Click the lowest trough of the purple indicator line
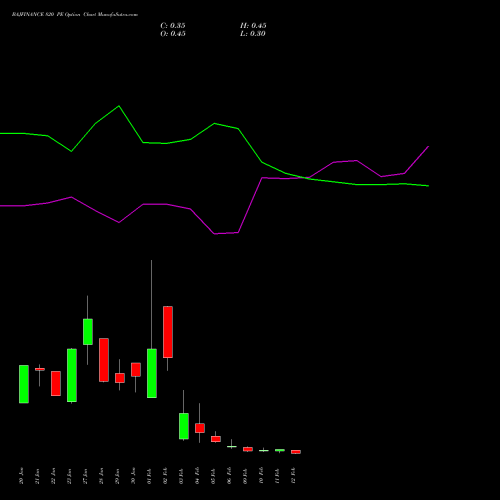Screen dimensions: 500x500 click(215, 234)
